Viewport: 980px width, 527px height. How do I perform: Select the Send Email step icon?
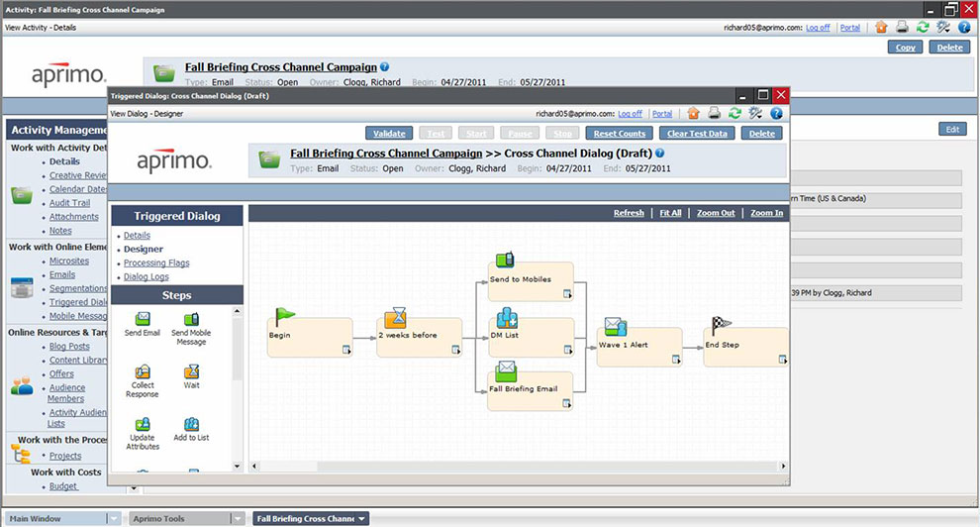[143, 319]
